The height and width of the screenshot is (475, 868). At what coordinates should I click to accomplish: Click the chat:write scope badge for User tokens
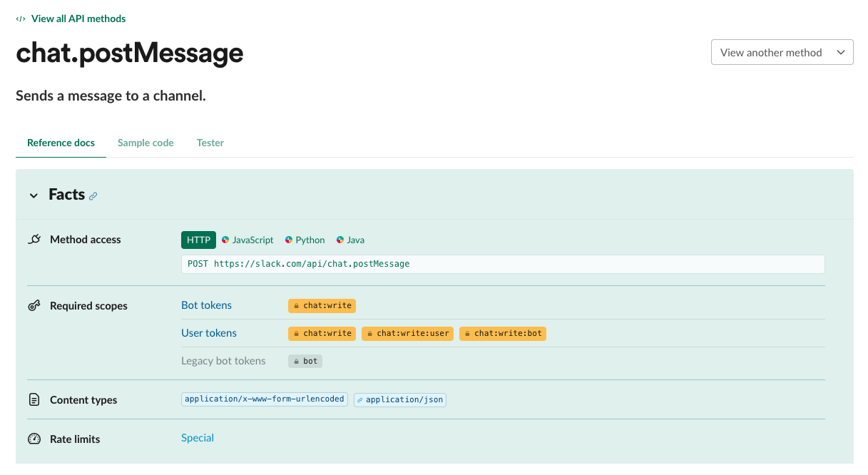point(322,333)
